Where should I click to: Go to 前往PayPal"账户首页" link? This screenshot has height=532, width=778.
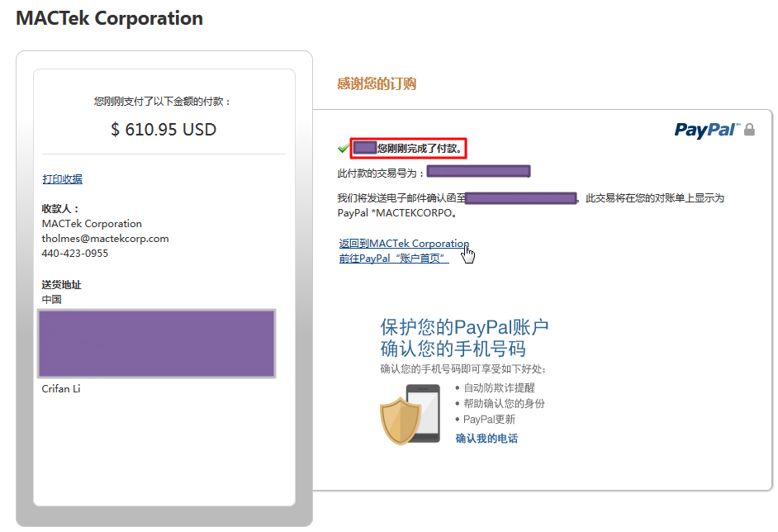[393, 258]
